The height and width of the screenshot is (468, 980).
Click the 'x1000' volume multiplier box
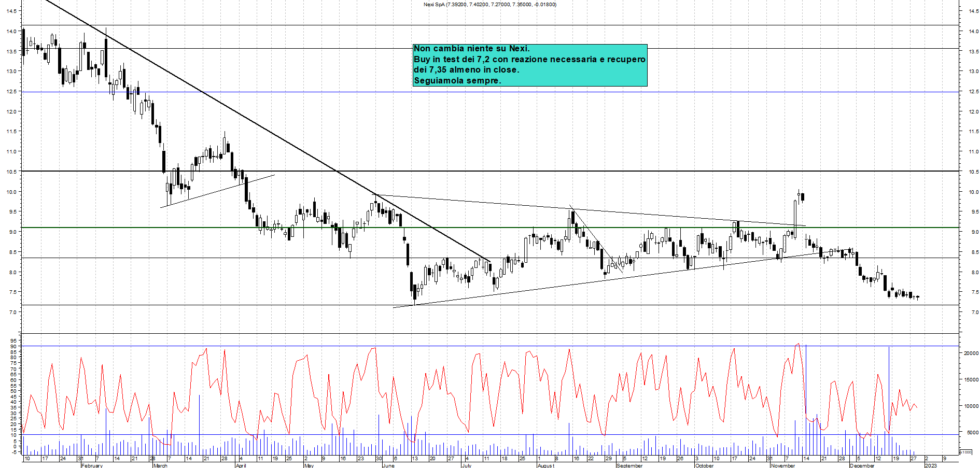[966, 452]
